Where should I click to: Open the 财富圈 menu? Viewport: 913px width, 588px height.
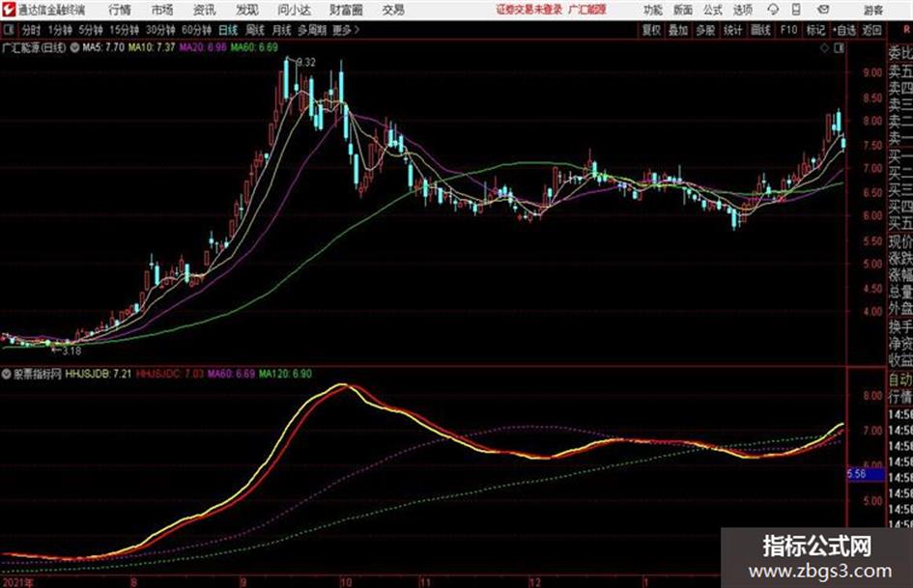point(347,10)
